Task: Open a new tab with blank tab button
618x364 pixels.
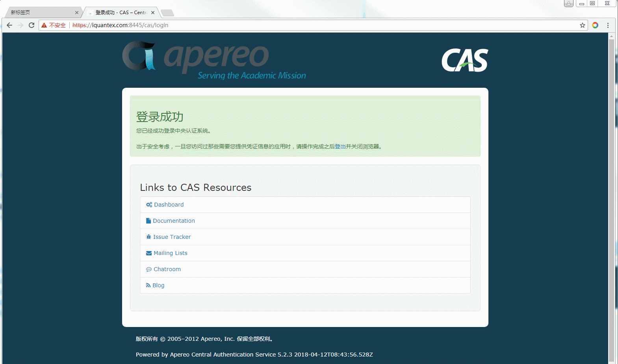Action: [167, 13]
